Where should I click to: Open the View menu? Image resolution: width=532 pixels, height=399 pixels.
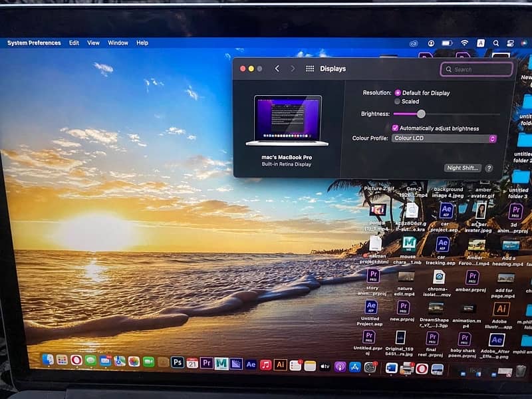point(94,43)
